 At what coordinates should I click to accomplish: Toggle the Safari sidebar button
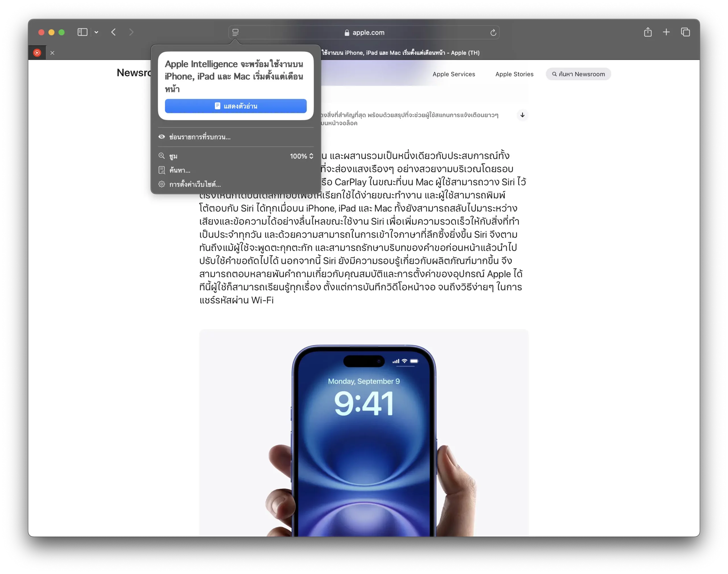[x=82, y=32]
